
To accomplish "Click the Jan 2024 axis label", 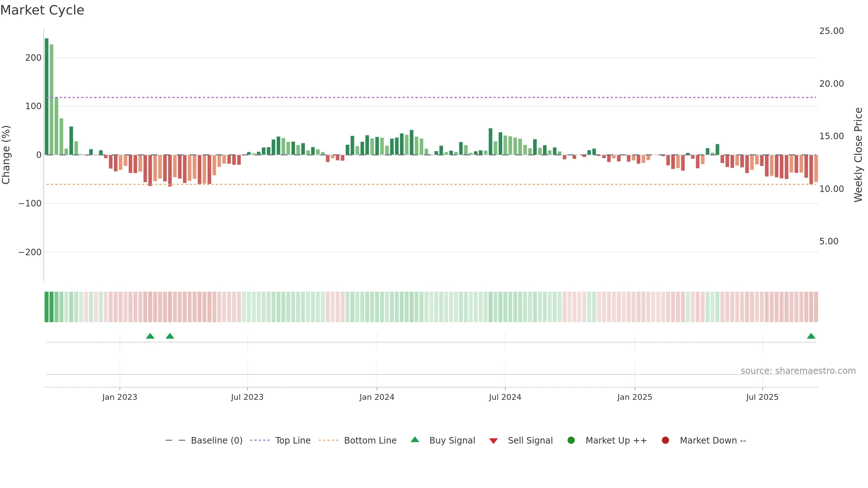I will (377, 397).
